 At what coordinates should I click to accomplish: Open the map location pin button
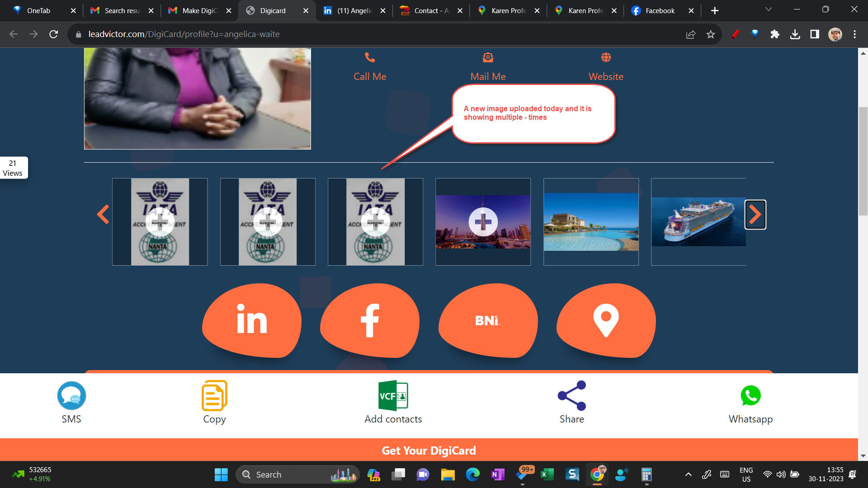[606, 320]
